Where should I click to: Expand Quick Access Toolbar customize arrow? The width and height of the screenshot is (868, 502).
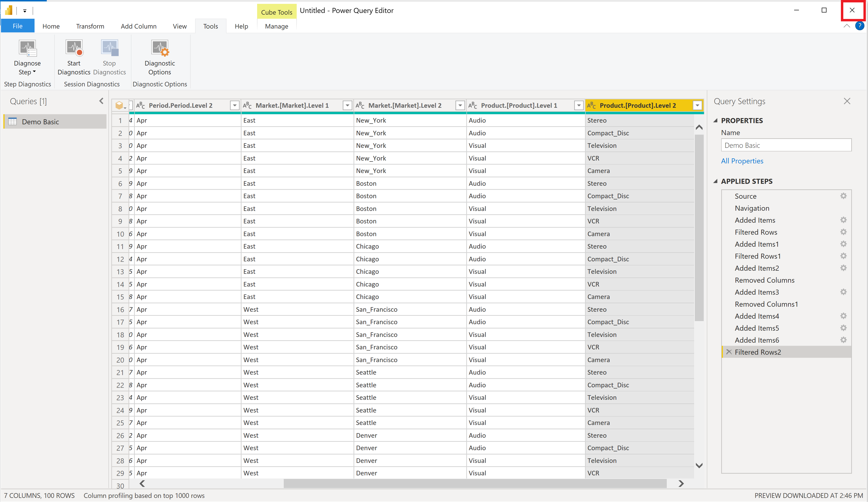pyautogui.click(x=25, y=11)
